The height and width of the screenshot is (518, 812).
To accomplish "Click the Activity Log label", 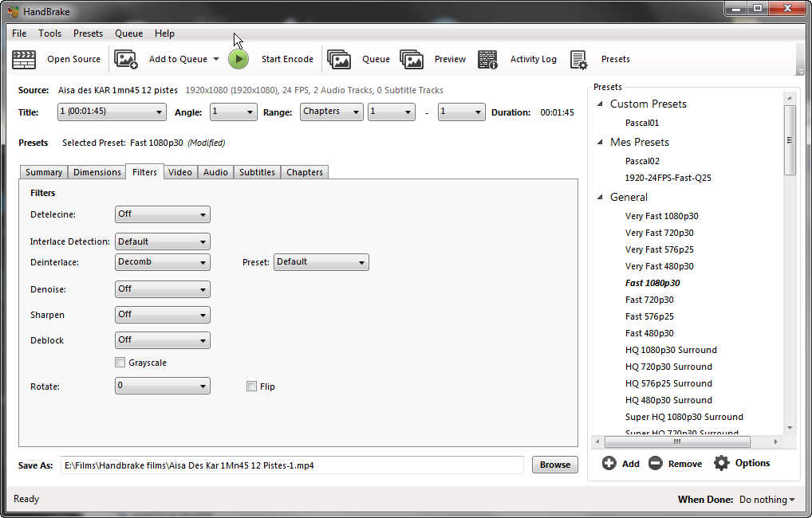I will pos(534,59).
